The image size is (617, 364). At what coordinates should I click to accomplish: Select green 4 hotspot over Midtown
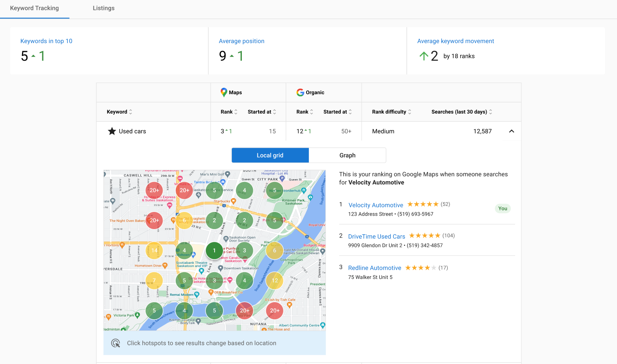point(184,251)
